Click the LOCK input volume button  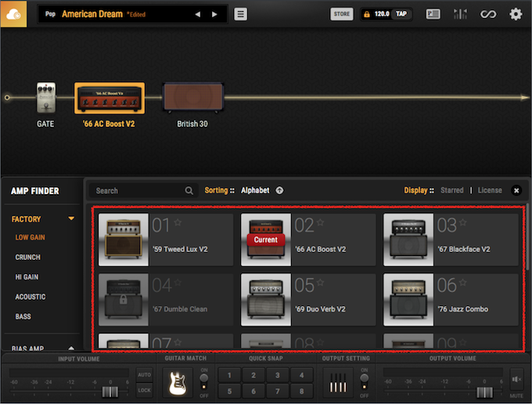click(x=145, y=390)
